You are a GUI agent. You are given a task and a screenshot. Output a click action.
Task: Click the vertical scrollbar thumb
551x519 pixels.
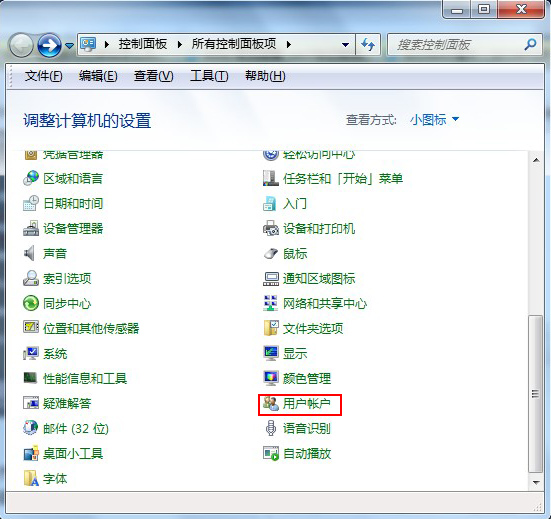(x=536, y=394)
